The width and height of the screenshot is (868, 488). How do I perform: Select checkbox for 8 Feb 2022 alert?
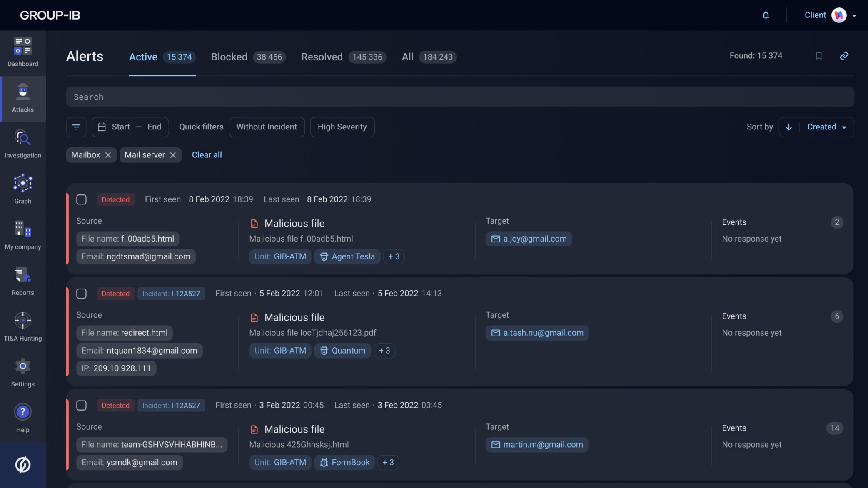(x=82, y=199)
